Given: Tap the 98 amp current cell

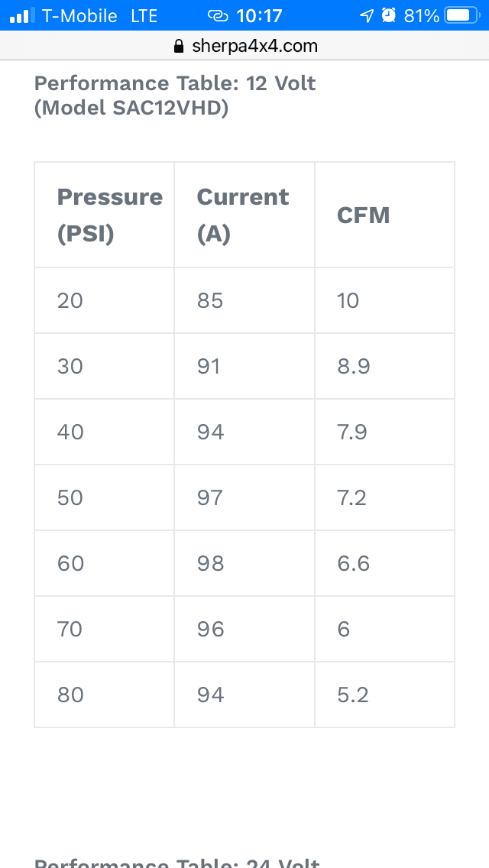Looking at the screenshot, I should click(x=244, y=563).
